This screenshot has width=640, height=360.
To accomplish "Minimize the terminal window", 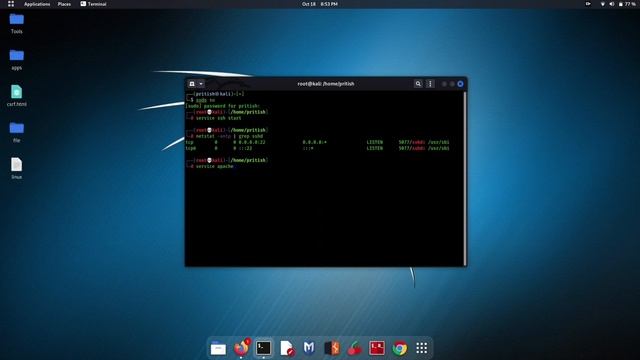I will point(444,84).
